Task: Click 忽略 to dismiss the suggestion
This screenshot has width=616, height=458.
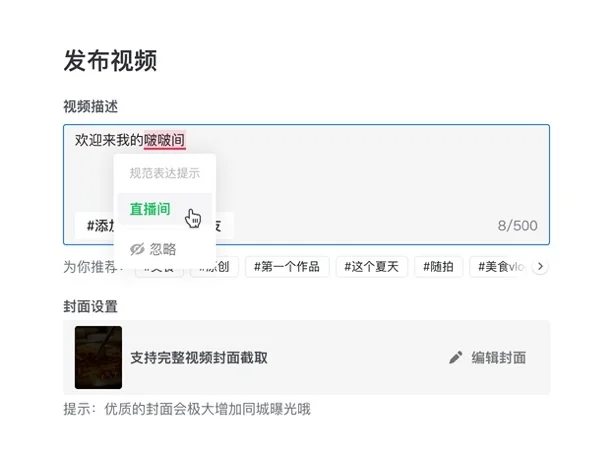Action: pos(162,249)
